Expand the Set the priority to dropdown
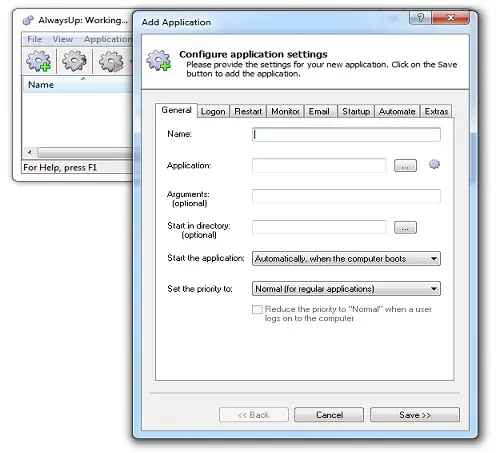 (346, 289)
